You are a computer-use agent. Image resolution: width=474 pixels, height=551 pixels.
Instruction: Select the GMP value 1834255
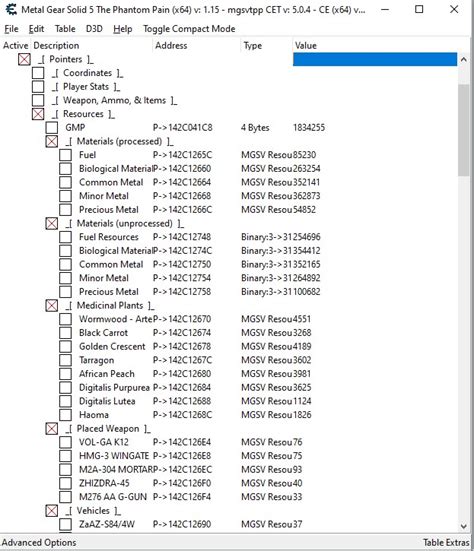tap(309, 128)
